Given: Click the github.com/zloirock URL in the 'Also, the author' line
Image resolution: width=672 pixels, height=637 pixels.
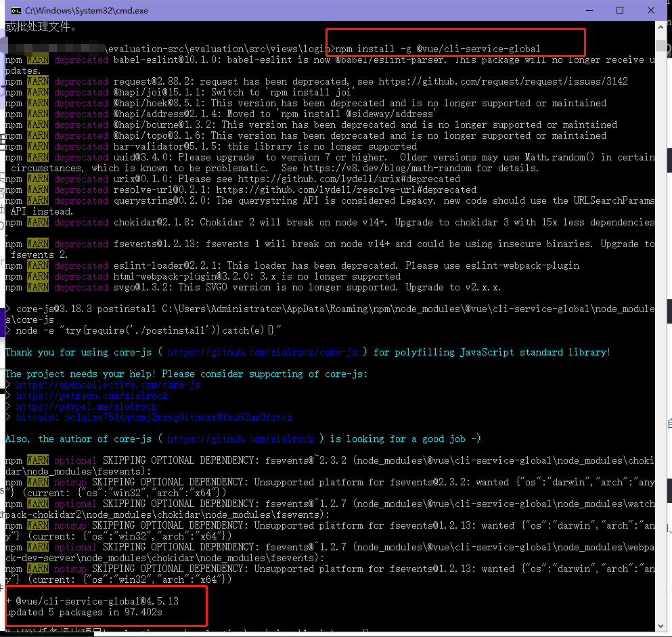Looking at the screenshot, I should (240, 439).
